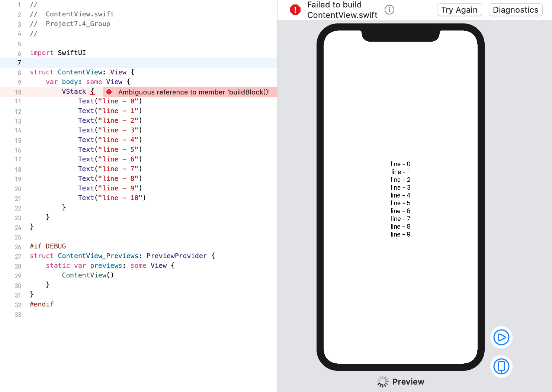Click the code Text("line - 8")
The image size is (552, 392).
[x=110, y=179]
